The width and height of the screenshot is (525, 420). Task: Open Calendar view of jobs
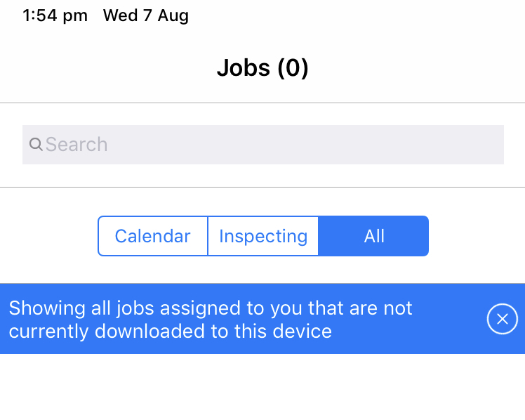point(153,236)
